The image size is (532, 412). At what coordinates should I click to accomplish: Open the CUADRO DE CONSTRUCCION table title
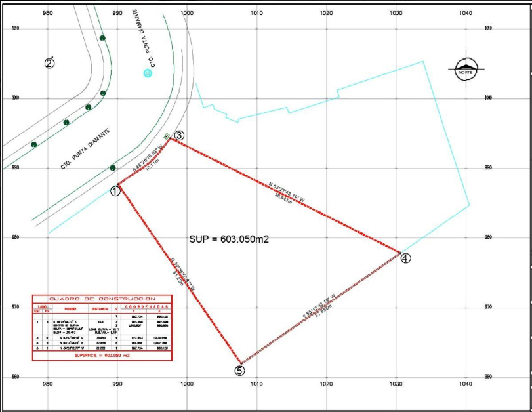click(x=102, y=299)
